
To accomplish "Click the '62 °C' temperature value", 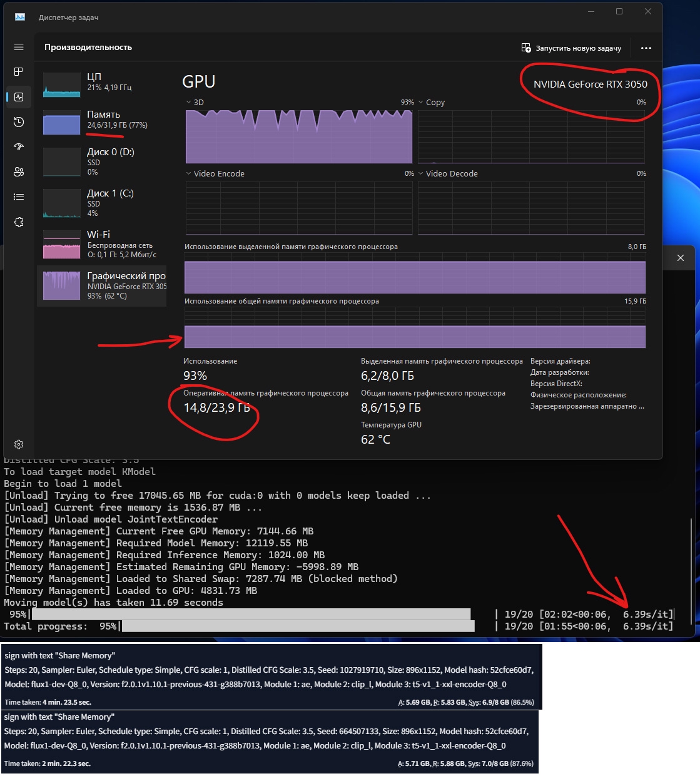I will (375, 440).
